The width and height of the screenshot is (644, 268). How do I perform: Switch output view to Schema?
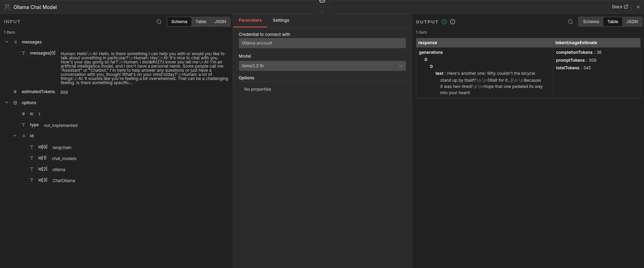pyautogui.click(x=591, y=22)
